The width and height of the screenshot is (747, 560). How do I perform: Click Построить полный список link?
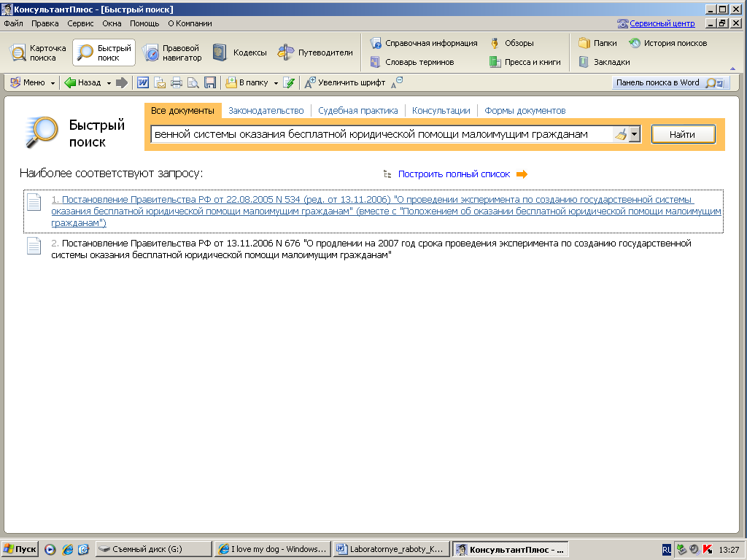pyautogui.click(x=454, y=174)
